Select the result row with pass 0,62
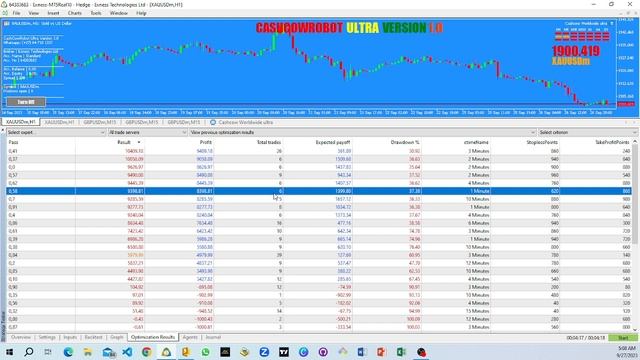 (x=319, y=183)
